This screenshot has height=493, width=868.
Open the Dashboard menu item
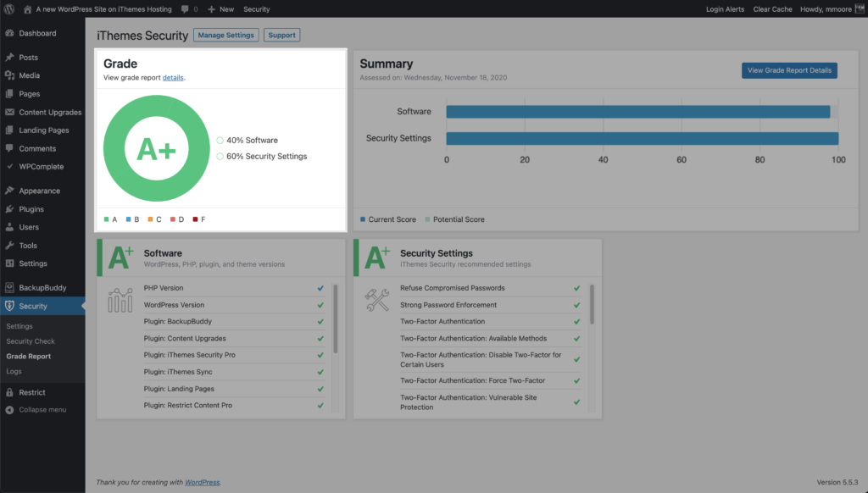click(x=42, y=33)
